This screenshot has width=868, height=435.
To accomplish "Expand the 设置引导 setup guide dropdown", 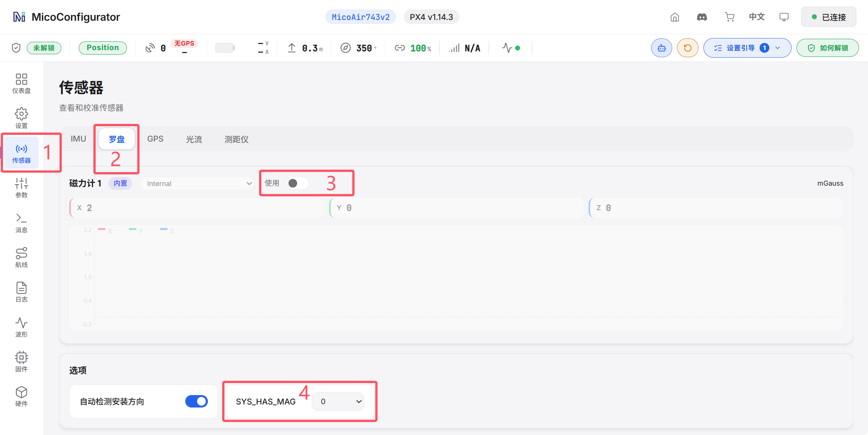I will [x=747, y=48].
